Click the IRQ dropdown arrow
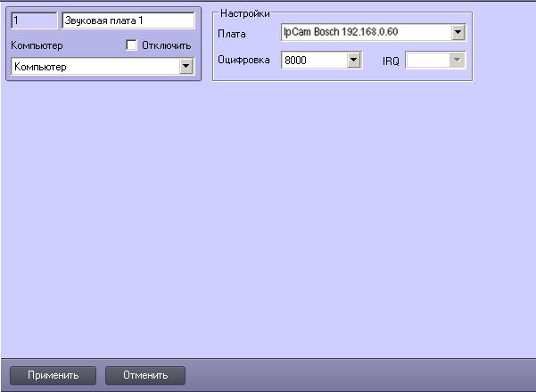536x392 pixels. pos(458,61)
